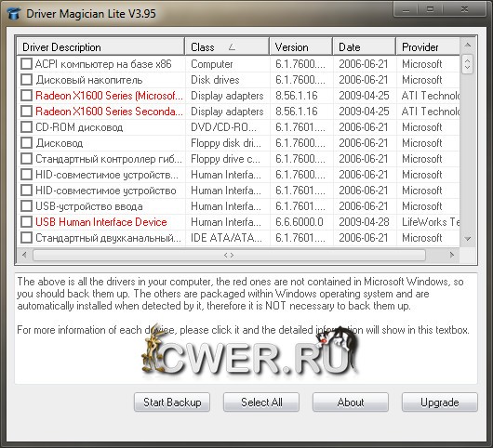
Task: Click the vertical scrollbar thumb
Action: pyautogui.click(x=468, y=64)
